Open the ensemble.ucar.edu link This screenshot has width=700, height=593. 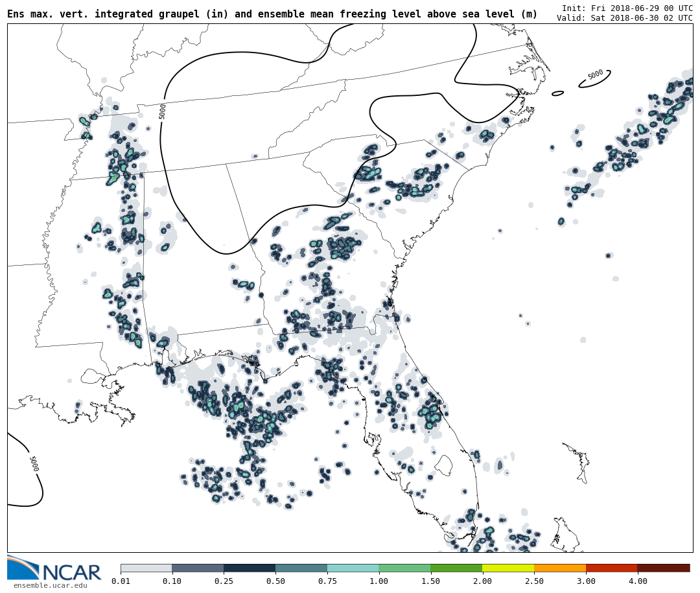(50, 585)
